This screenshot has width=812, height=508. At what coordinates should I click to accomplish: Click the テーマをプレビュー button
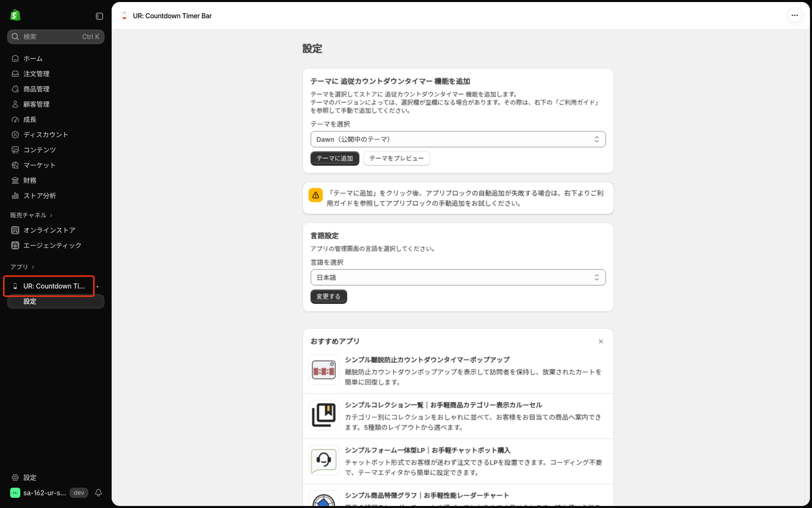coord(397,158)
